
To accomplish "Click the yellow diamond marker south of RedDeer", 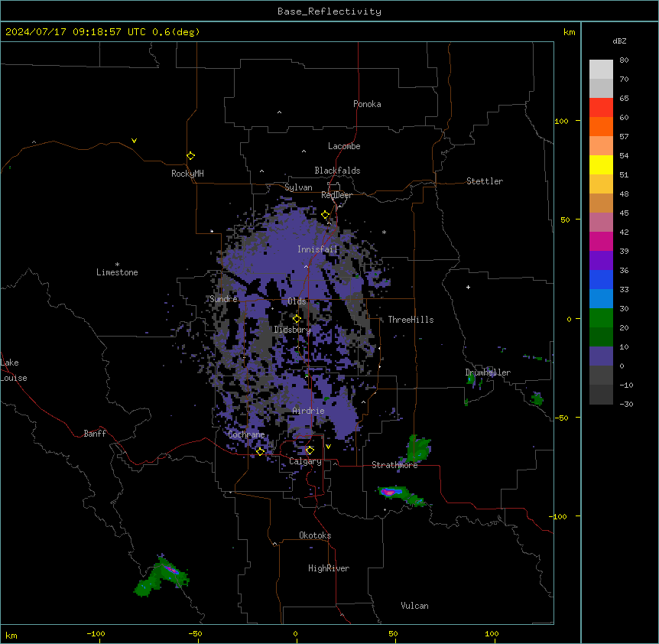I will click(x=326, y=215).
